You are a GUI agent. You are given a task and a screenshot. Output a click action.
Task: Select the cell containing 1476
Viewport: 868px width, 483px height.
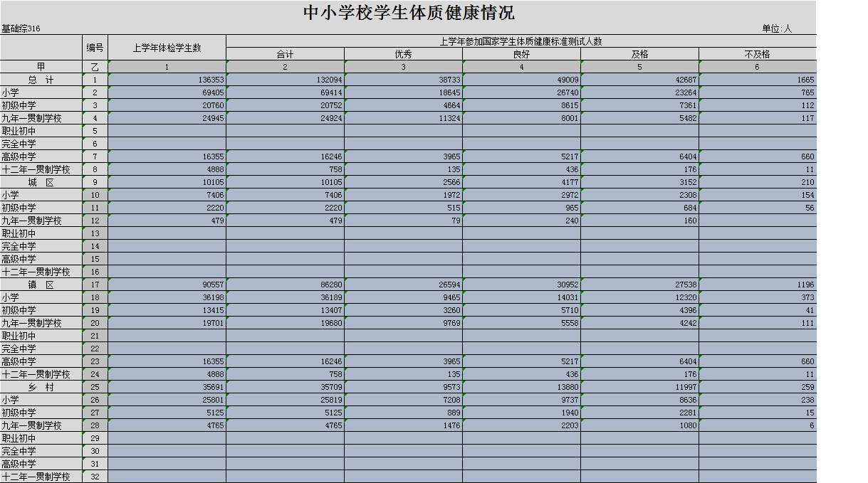point(403,425)
